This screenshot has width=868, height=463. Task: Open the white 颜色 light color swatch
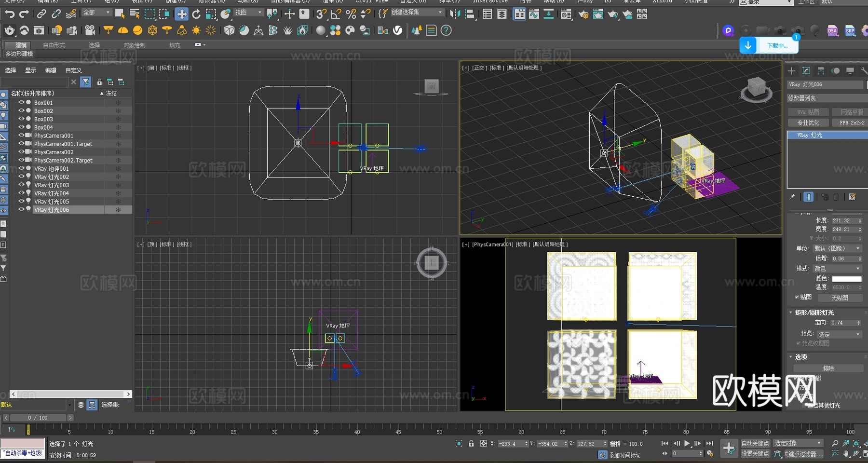click(847, 279)
